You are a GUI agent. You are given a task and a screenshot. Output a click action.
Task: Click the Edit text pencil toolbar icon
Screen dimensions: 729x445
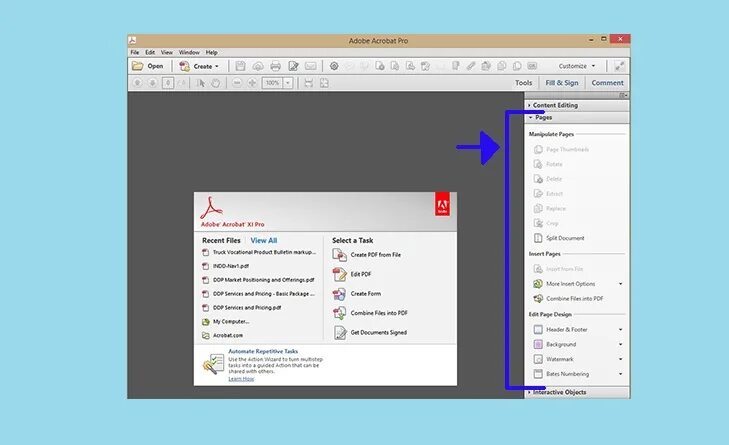[293, 66]
